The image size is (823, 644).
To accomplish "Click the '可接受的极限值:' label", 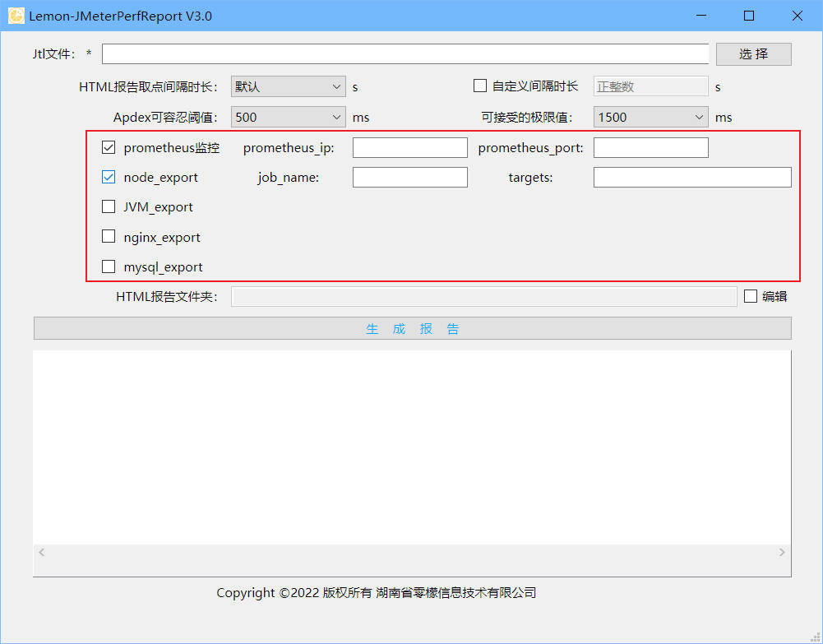I will (x=527, y=118).
